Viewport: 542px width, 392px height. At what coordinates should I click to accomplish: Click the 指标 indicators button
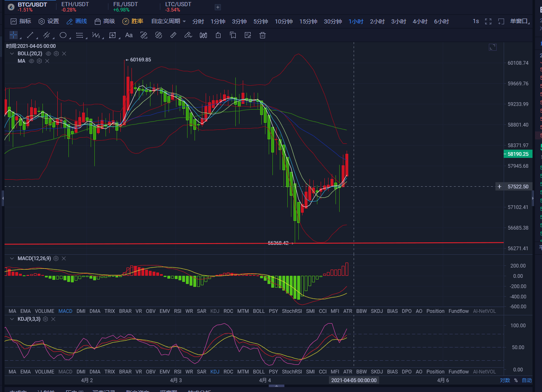pos(21,21)
